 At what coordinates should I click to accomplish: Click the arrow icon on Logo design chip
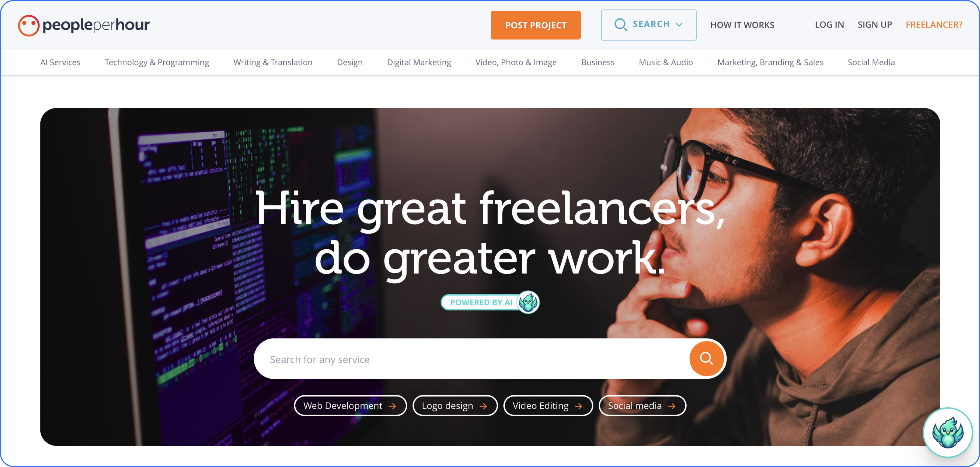tap(483, 406)
